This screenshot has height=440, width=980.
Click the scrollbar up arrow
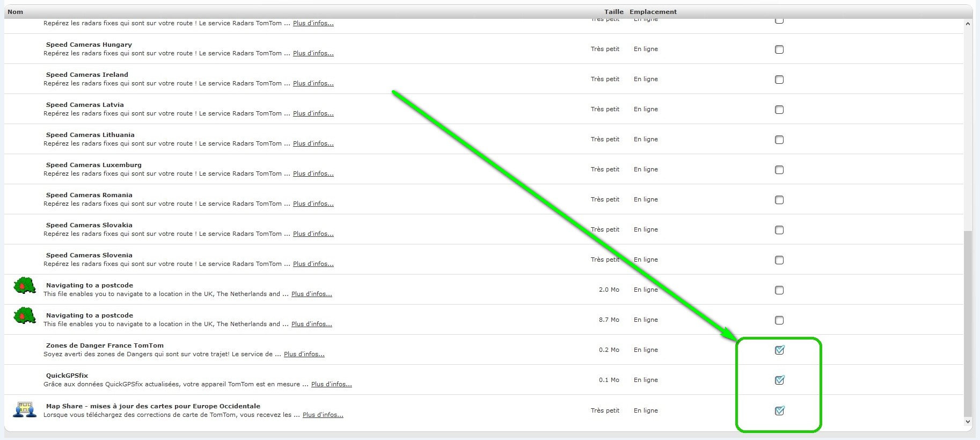tap(968, 24)
